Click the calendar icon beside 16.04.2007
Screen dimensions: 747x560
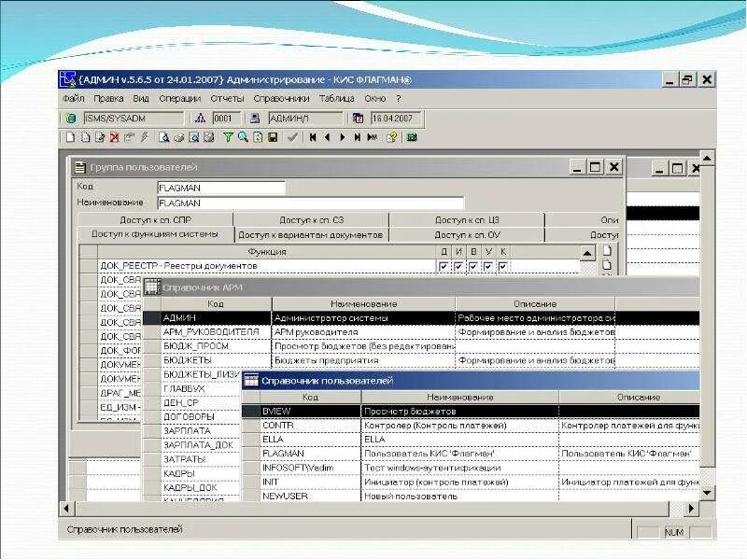point(358,119)
